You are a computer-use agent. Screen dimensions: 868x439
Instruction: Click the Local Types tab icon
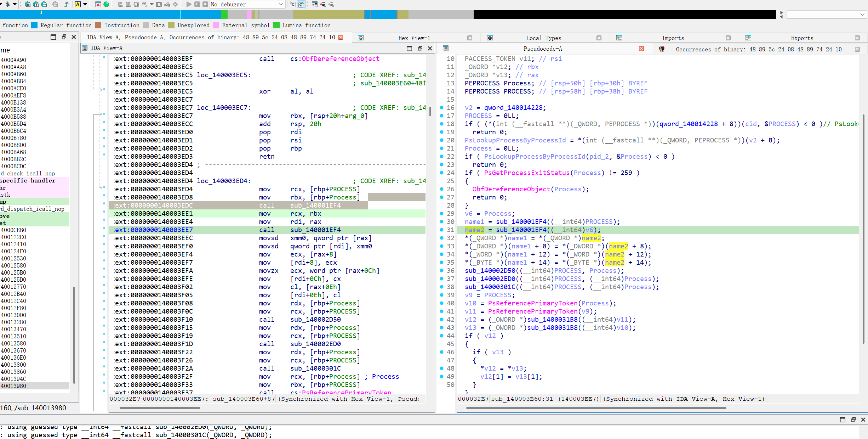pos(490,38)
